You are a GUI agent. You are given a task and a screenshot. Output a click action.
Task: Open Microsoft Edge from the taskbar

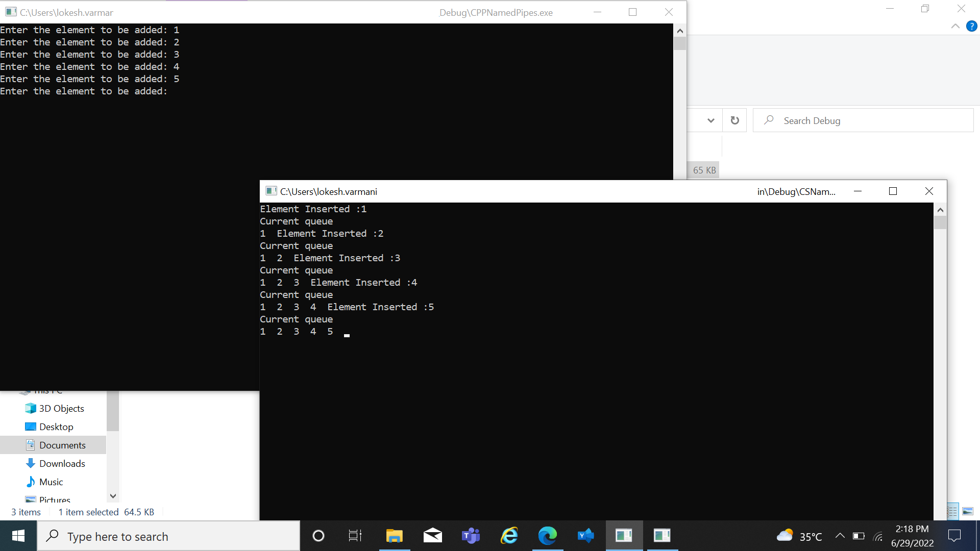pos(547,536)
